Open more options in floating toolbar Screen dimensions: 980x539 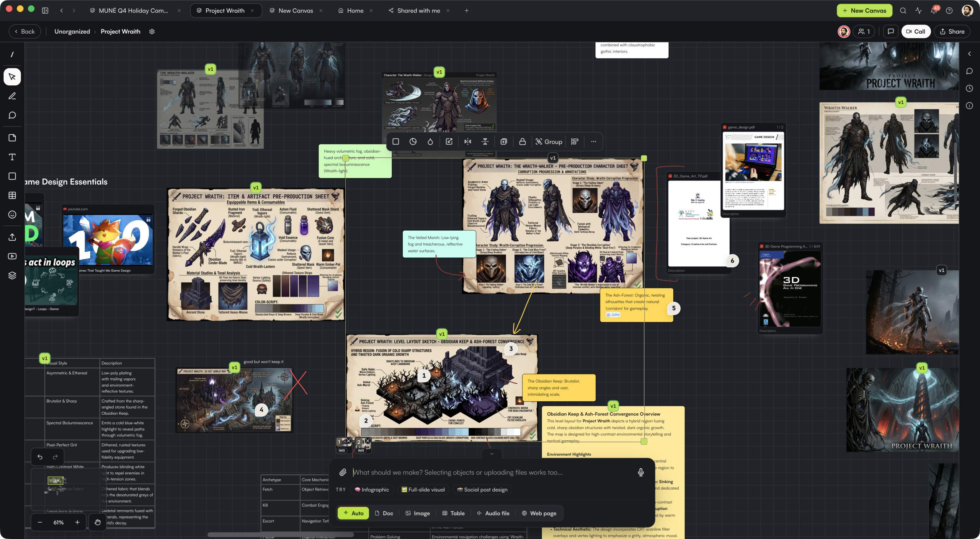593,142
